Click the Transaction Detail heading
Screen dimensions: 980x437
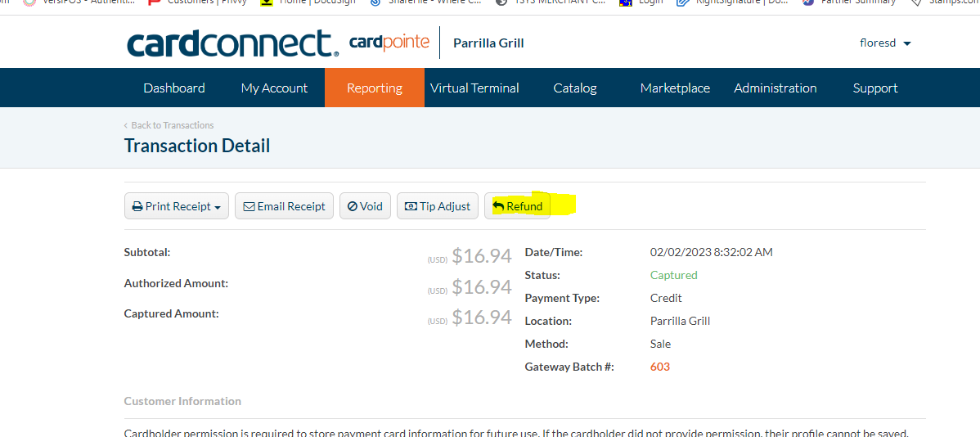point(197,146)
